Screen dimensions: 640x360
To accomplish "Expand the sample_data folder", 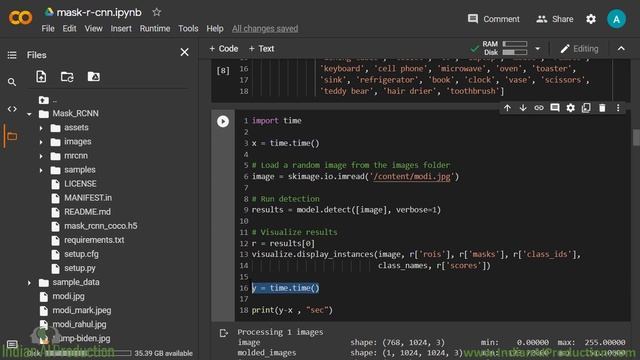I will coord(29,282).
